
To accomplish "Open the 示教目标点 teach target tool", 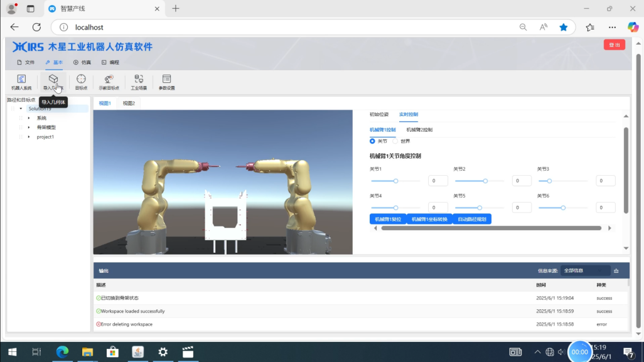I will pyautogui.click(x=109, y=82).
